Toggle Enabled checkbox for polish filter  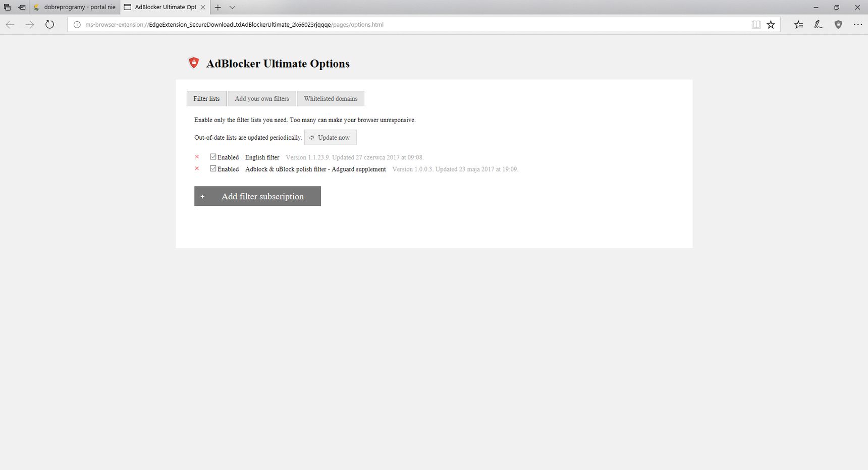(213, 168)
